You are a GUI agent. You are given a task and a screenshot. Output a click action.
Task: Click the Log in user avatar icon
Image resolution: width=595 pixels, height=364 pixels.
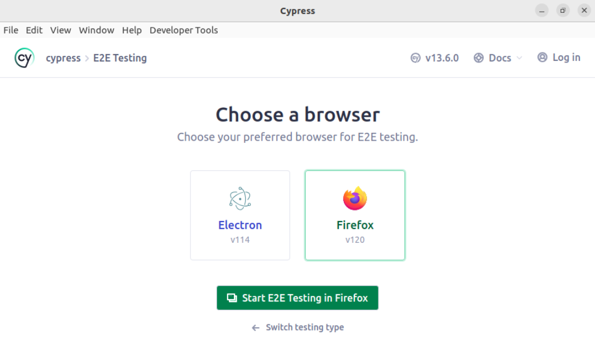pyautogui.click(x=542, y=58)
